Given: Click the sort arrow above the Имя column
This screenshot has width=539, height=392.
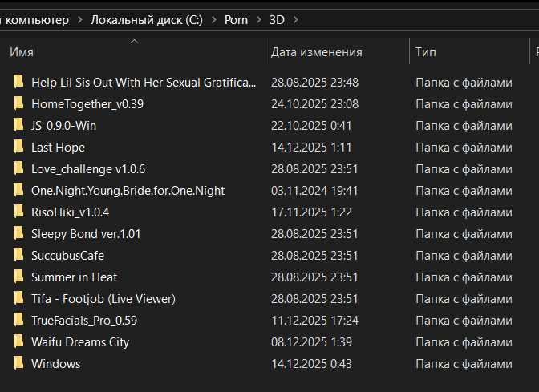Looking at the screenshot, I should (134, 41).
